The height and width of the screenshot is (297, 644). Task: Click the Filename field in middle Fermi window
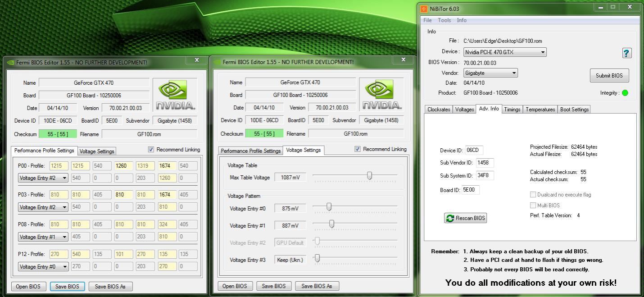pyautogui.click(x=356, y=134)
